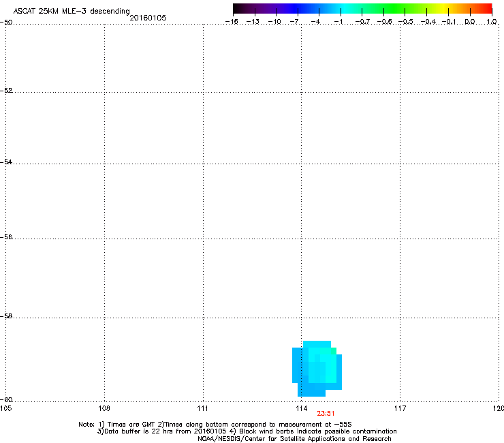Click the -60 latitude axis label
This screenshot has height=443, width=504.
click(6, 400)
